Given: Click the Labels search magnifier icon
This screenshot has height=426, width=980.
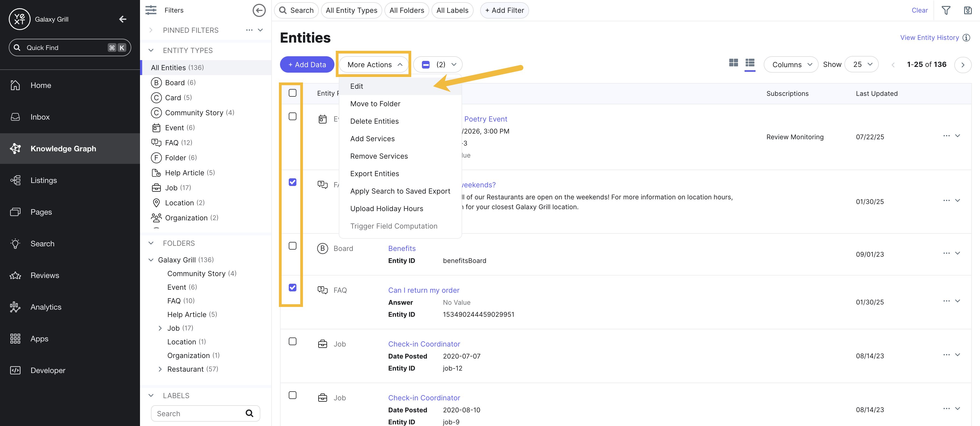Looking at the screenshot, I should tap(250, 413).
